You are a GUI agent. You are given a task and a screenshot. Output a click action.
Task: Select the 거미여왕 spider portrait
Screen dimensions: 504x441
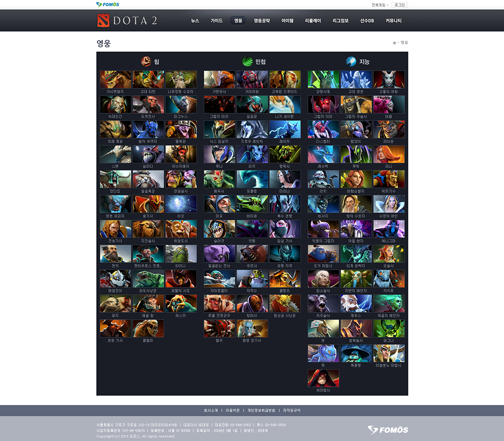pos(252,80)
